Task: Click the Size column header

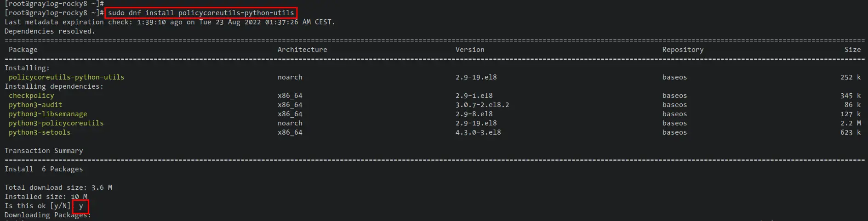Action: click(x=853, y=50)
